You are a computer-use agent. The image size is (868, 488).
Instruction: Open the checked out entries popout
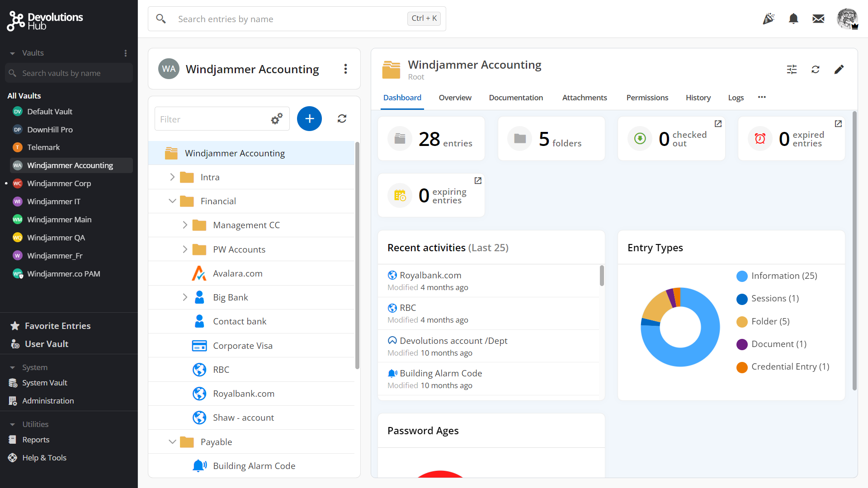718,124
